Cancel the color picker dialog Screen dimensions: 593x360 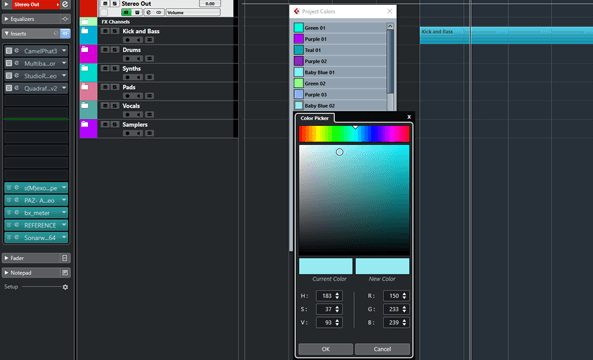382,349
